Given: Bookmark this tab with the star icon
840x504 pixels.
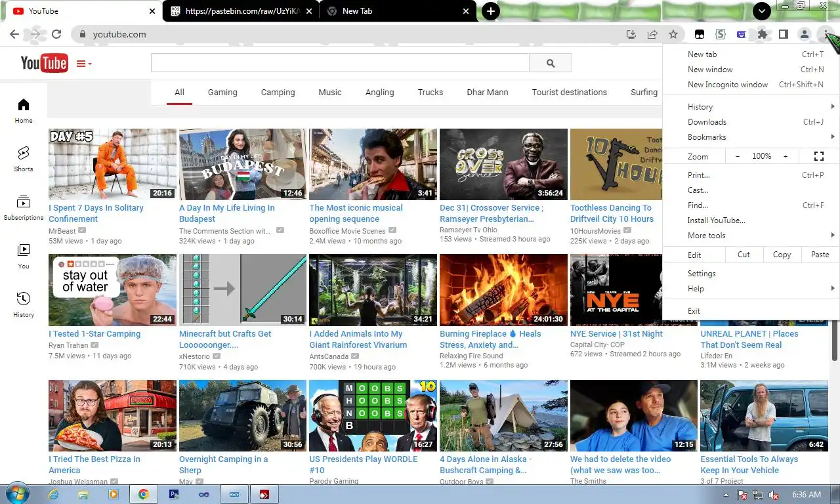Looking at the screenshot, I should coord(673,34).
